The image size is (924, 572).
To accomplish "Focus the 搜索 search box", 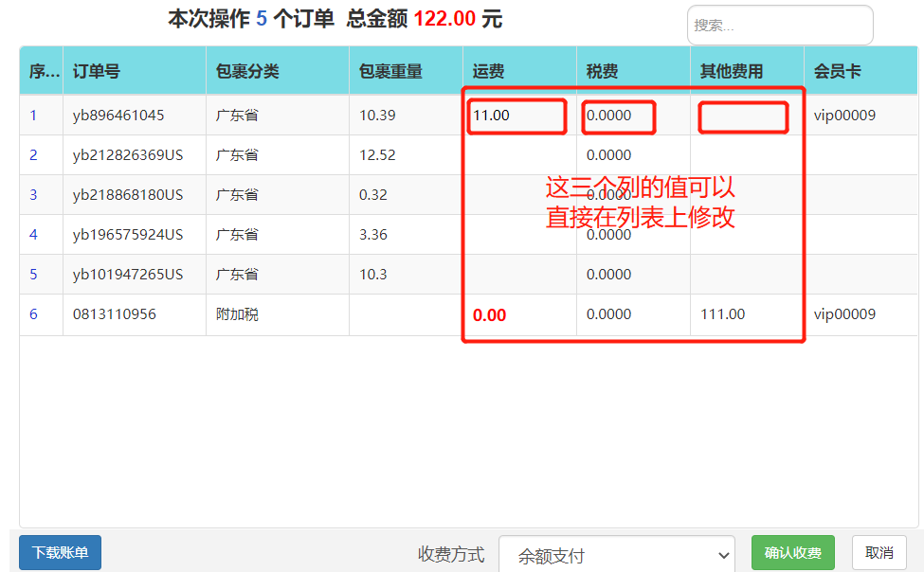I will [x=780, y=26].
